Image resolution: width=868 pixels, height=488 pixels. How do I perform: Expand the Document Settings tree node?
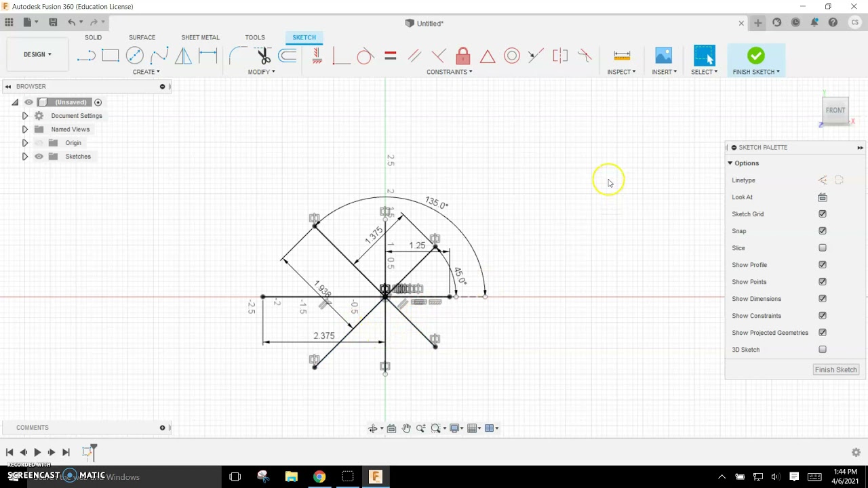(x=25, y=116)
